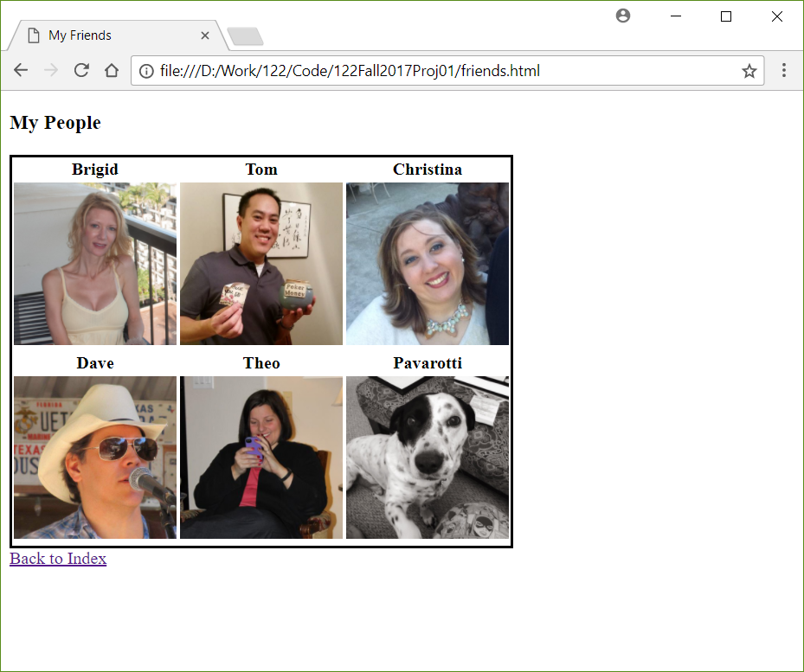Image resolution: width=804 pixels, height=672 pixels.
Task: Click Christina's photo
Action: point(428,264)
